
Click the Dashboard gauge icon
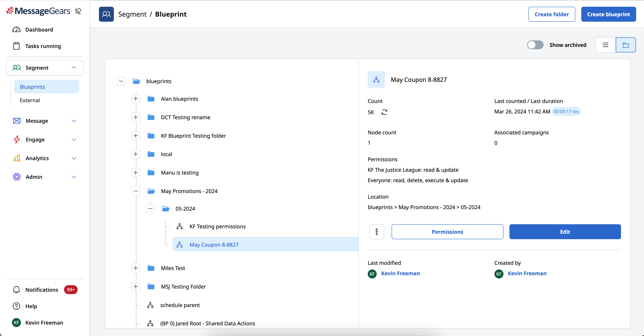[x=16, y=30]
